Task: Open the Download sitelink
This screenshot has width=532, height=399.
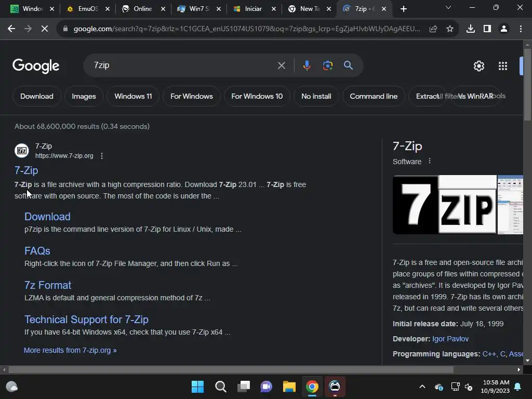Action: pyautogui.click(x=47, y=217)
